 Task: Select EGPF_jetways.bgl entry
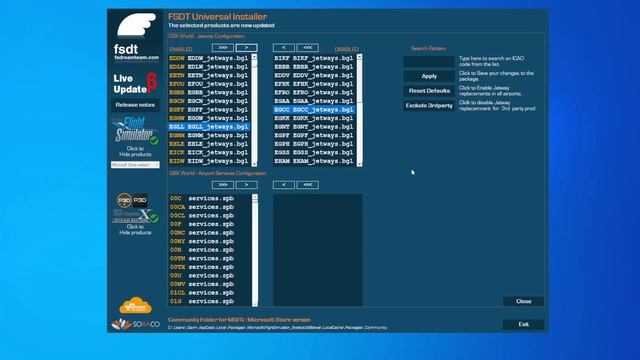coord(314,135)
